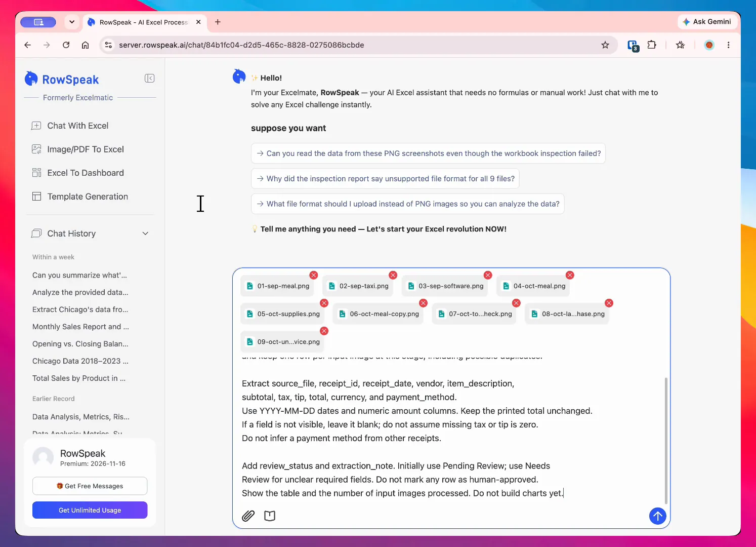Image resolution: width=756 pixels, height=547 pixels.
Task: Remove the 08-oct-la...hase.png attachment
Action: point(609,303)
